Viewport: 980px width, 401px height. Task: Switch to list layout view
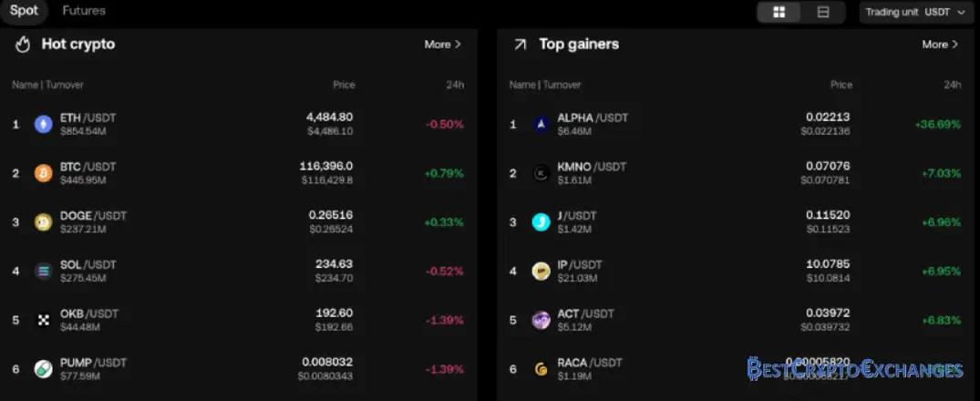[823, 12]
